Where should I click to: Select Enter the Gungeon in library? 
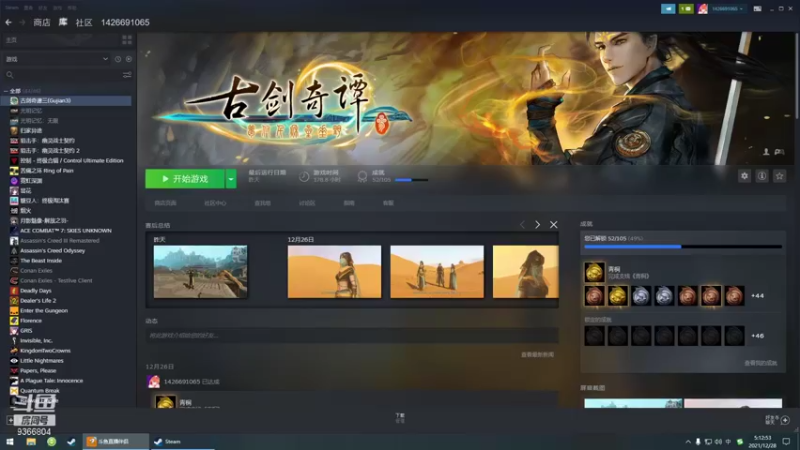pyautogui.click(x=44, y=311)
